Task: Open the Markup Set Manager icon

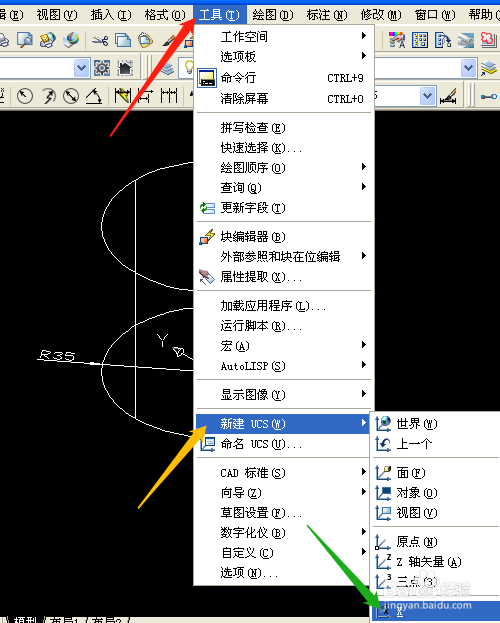Action: click(x=489, y=40)
